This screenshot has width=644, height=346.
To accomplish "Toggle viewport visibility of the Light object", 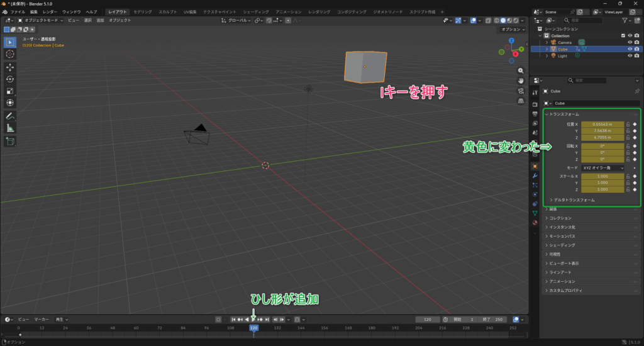I will pyautogui.click(x=630, y=55).
